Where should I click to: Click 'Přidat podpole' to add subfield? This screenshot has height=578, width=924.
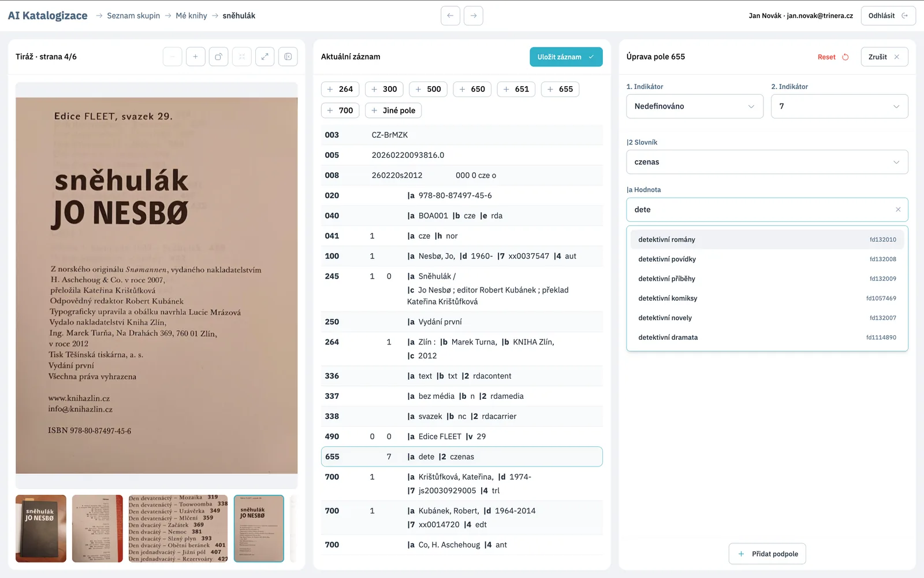pyautogui.click(x=767, y=554)
